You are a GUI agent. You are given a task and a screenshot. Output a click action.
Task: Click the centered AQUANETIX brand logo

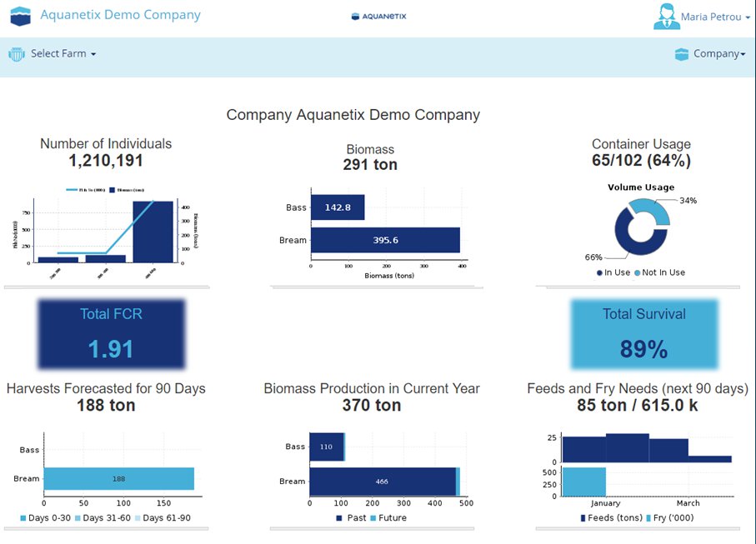[379, 17]
